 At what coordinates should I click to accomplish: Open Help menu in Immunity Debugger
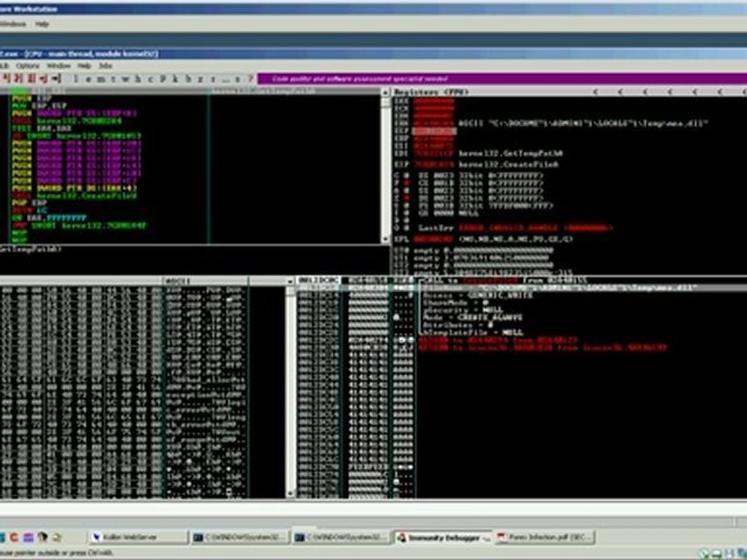pos(84,65)
